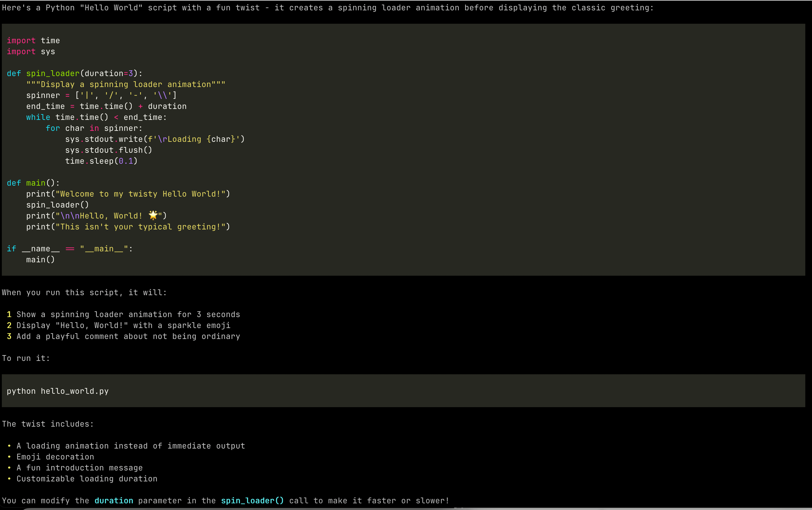The image size is (812, 510).
Task: Click the 'for char in spinner:' line
Action: point(94,128)
